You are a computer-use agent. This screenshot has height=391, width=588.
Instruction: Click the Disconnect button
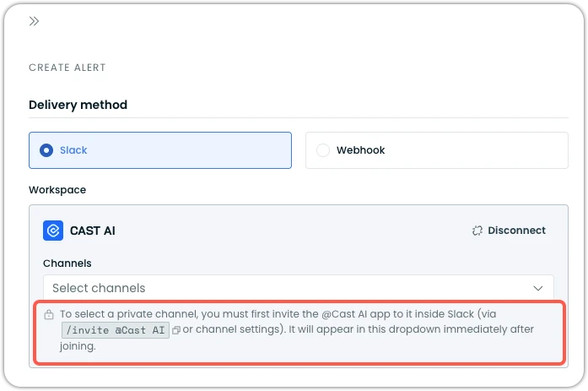(x=509, y=231)
